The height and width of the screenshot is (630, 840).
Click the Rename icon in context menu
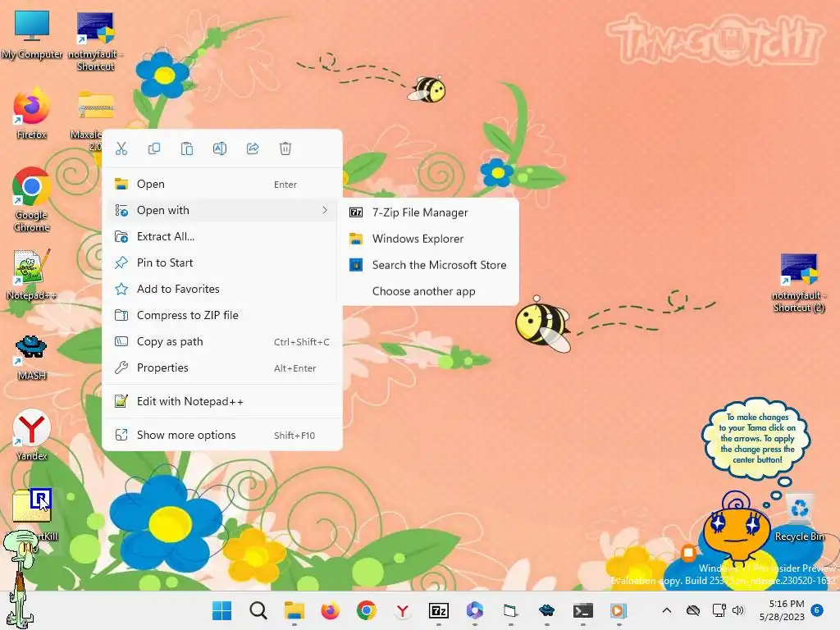[x=220, y=148]
